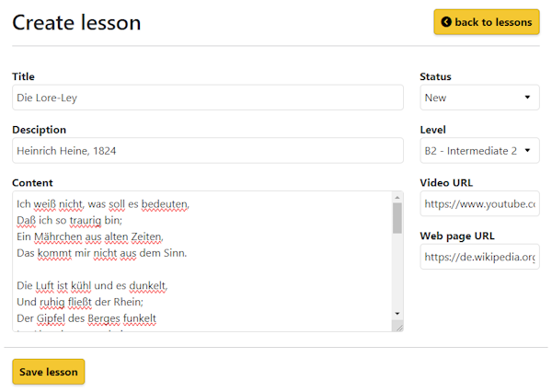Click the Level label
Viewport: 552px width, 392px height.
432,130
